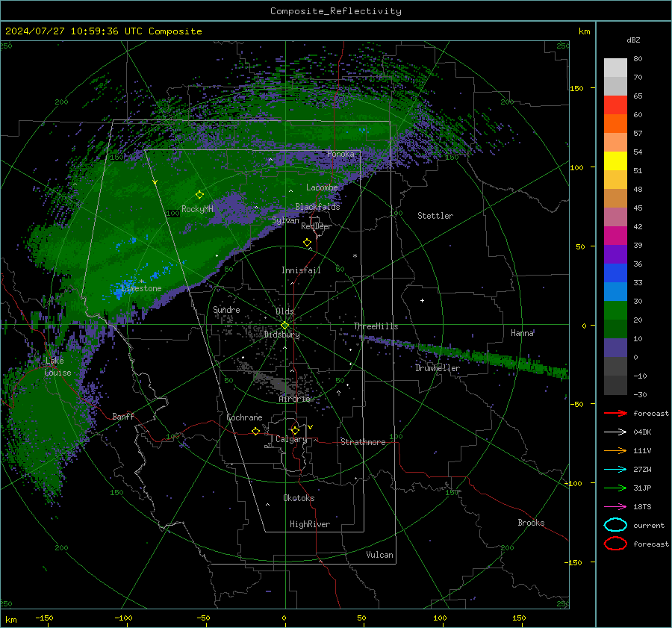Select the white 04DK arrow legend entry
Image resolution: width=672 pixels, height=628 pixels.
coord(615,432)
